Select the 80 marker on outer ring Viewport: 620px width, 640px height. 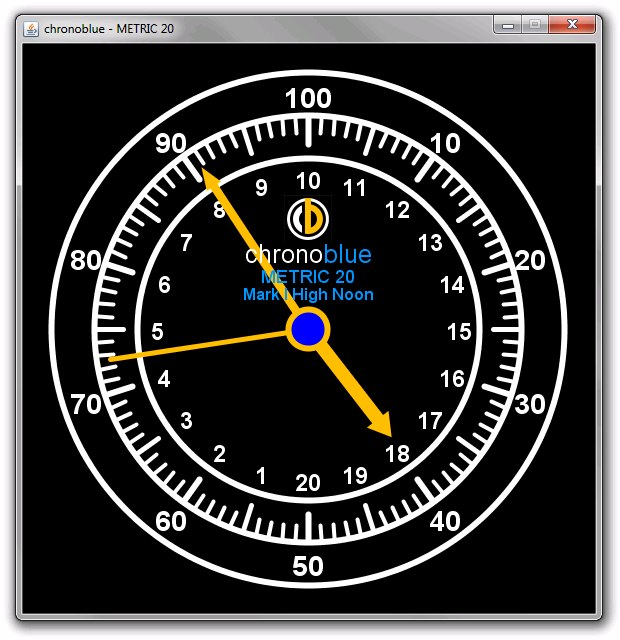point(86,261)
